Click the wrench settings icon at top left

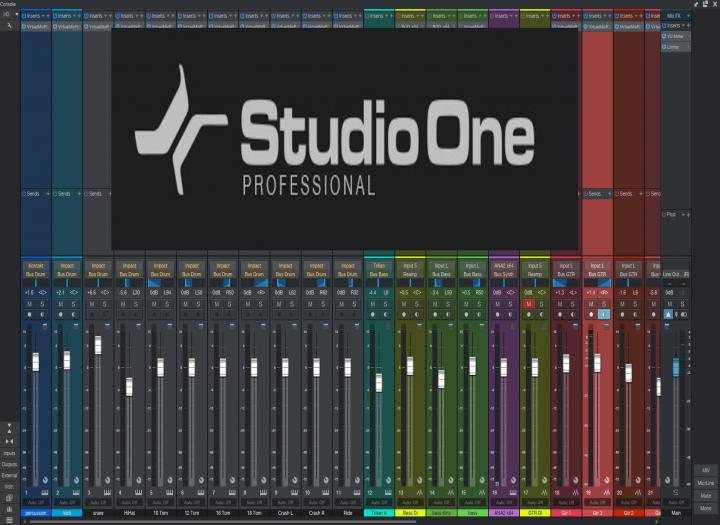pos(9,26)
